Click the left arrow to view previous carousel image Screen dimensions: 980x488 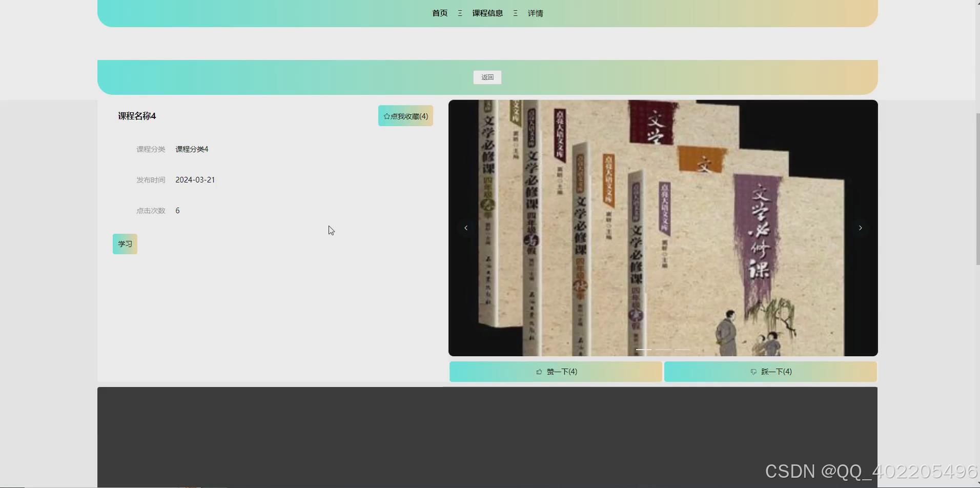pos(465,228)
